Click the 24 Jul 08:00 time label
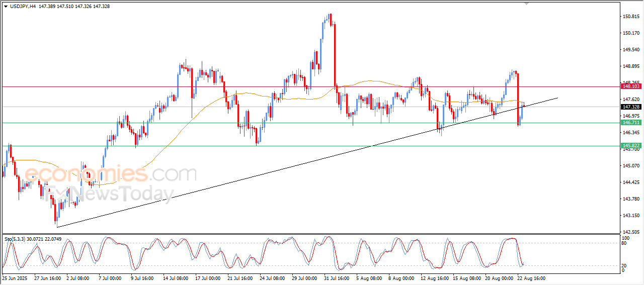644x285 pixels. (273, 278)
